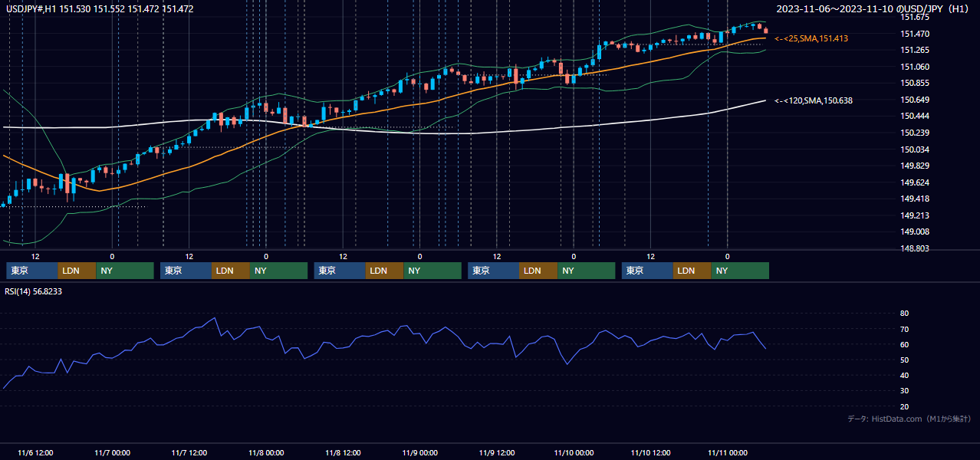Select the 11/9 00:00 time label
This screenshot has height=460, width=980.
tap(419, 452)
